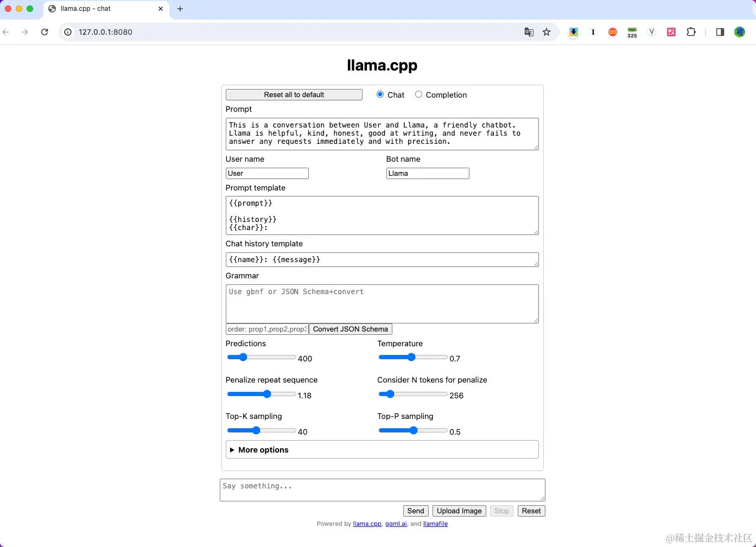Bookmark this page with the star icon
Image resolution: width=756 pixels, height=547 pixels.
(547, 32)
